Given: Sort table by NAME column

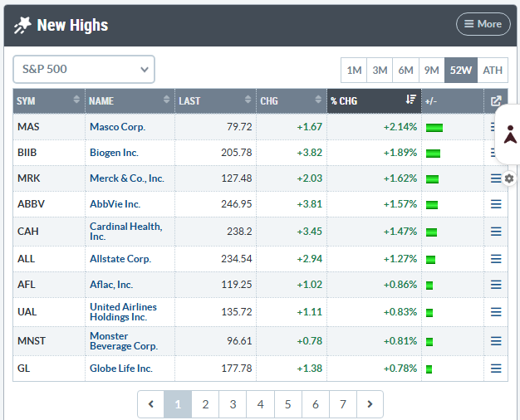Looking at the screenshot, I should click(130, 100).
